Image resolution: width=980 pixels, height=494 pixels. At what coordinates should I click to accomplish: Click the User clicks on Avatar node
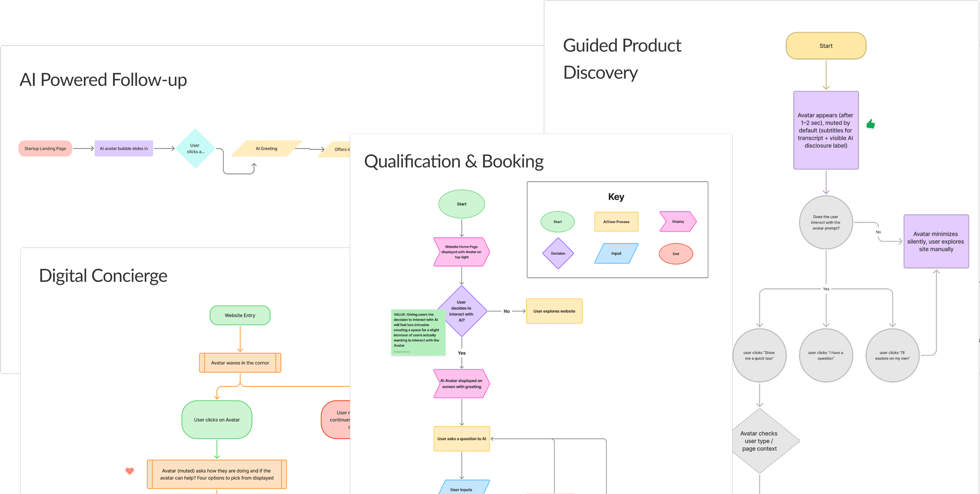[x=216, y=419]
